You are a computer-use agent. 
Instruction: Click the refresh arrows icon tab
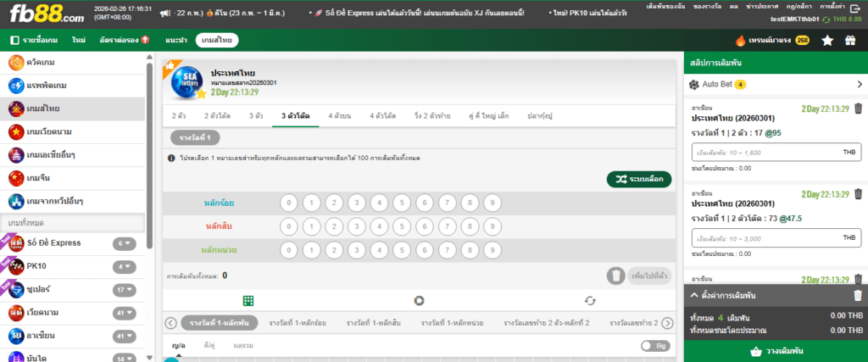[x=590, y=301]
